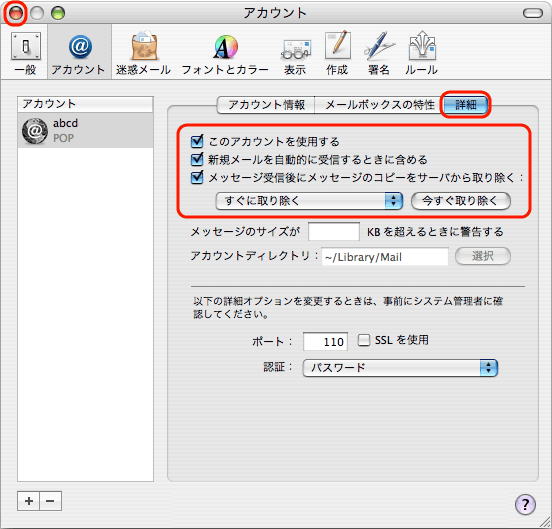Open the ルール rules icon

[422, 53]
